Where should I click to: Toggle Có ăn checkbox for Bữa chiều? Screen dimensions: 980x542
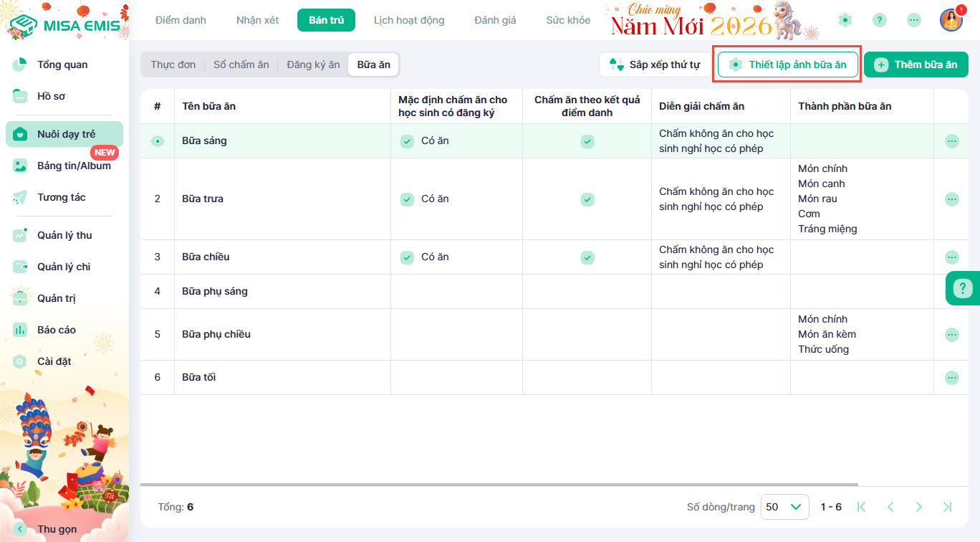coord(407,257)
